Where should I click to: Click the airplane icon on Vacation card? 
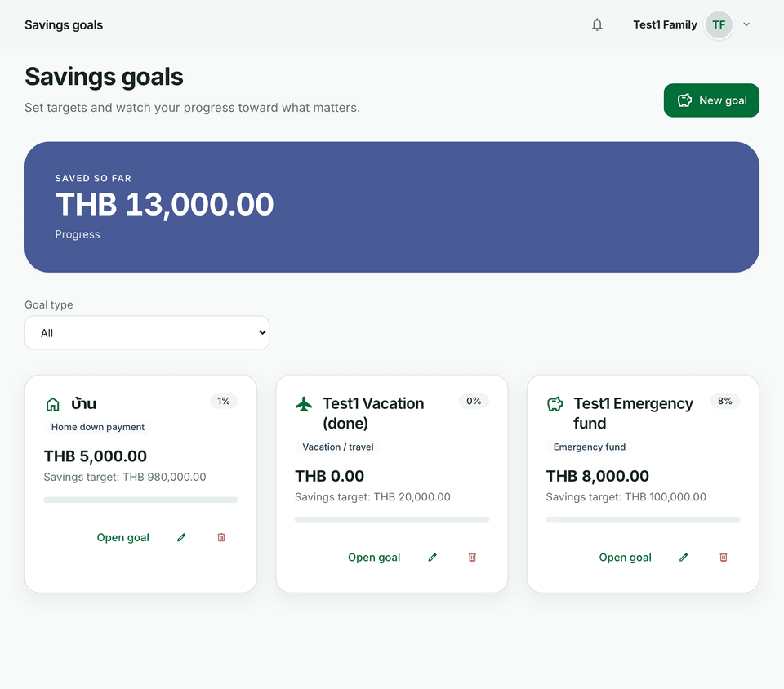304,404
